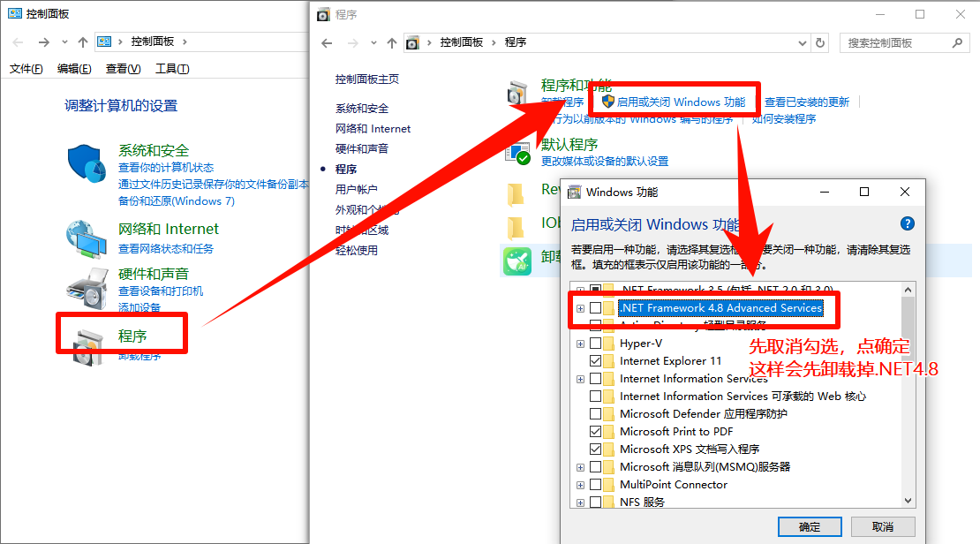This screenshot has width=980, height=544.
Task: Expand the Hyper-V tree node
Action: click(x=581, y=344)
